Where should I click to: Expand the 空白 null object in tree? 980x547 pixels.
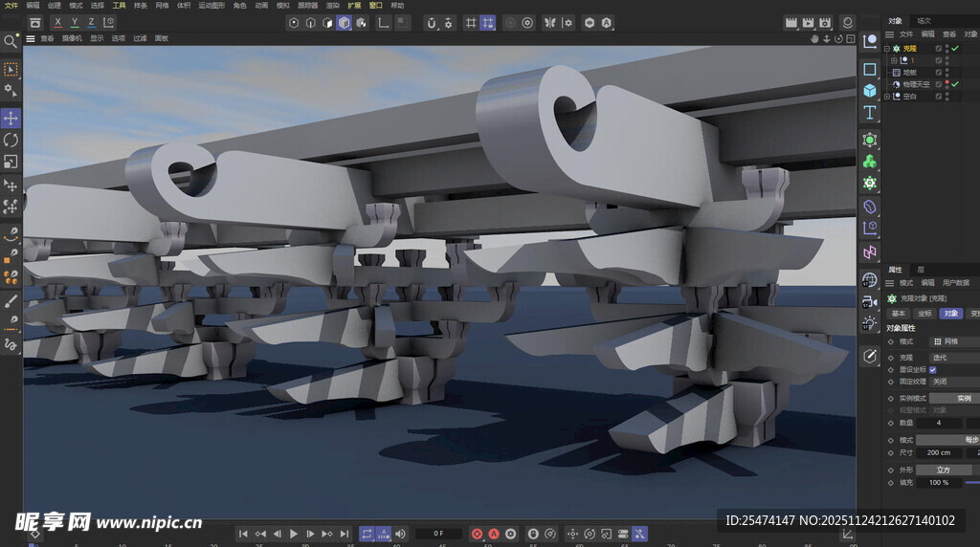[887, 97]
